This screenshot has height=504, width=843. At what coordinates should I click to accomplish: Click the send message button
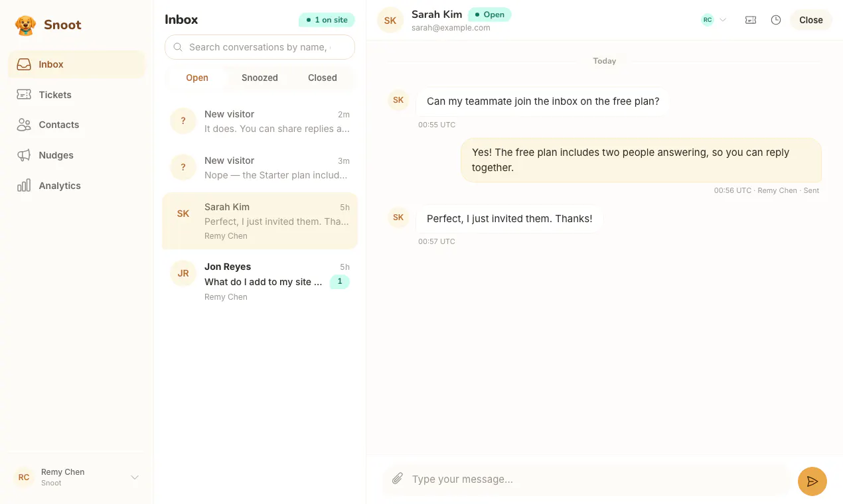[812, 481]
